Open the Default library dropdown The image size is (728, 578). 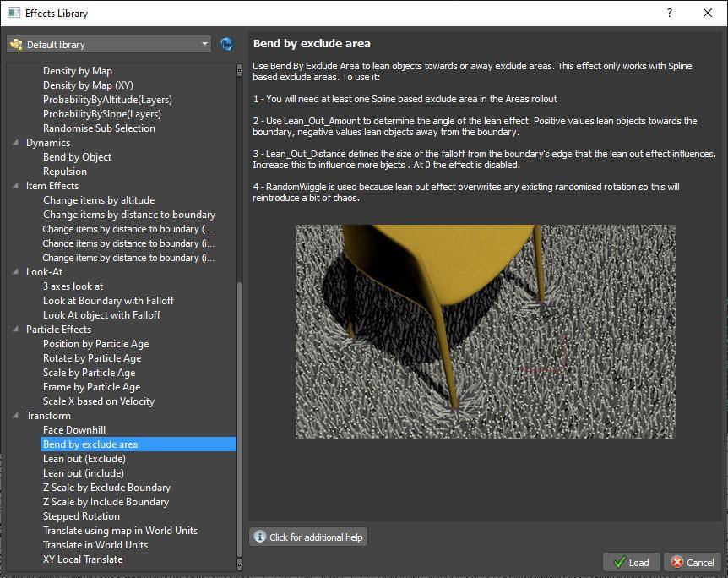[x=109, y=44]
